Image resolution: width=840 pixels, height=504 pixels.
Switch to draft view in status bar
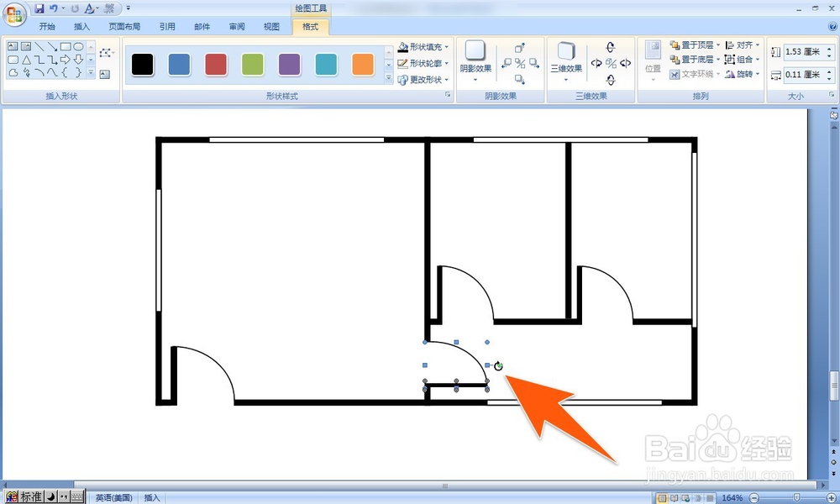coord(710,498)
